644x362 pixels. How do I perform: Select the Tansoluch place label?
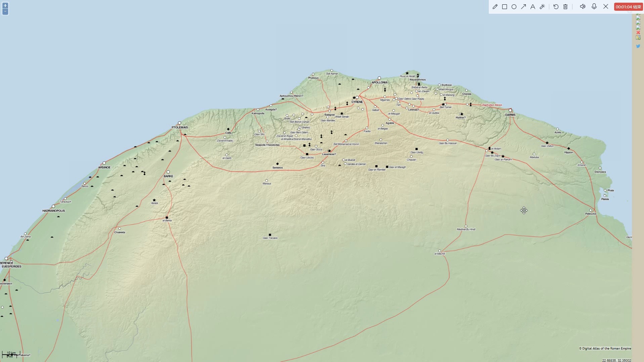pyautogui.click(x=65, y=202)
